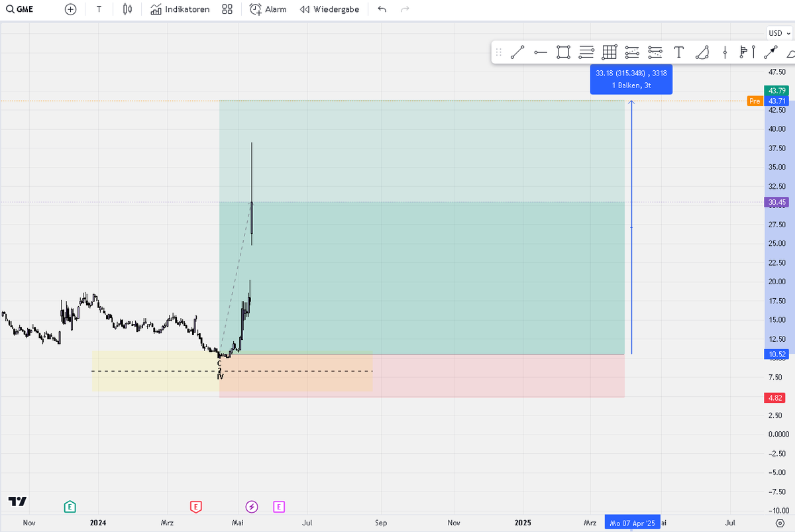Viewport: 795px width, 532px height.
Task: Click the Pre pre-market price tag
Action: [x=755, y=101]
